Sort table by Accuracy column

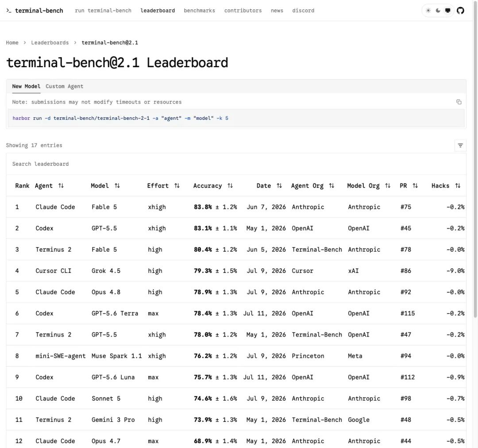pos(230,186)
